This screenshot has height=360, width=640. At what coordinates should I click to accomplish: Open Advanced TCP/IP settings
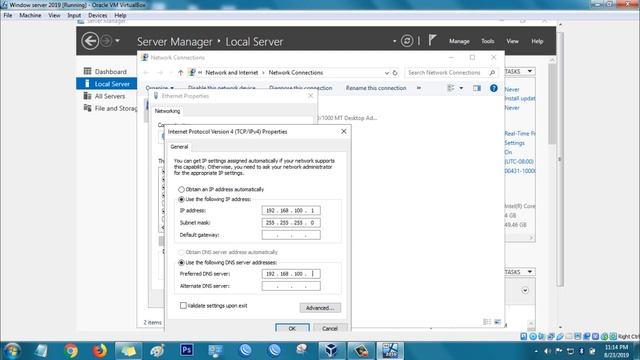tap(320, 308)
